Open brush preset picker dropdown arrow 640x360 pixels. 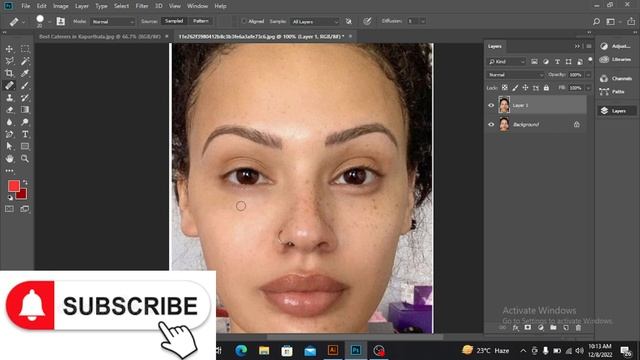(49, 22)
